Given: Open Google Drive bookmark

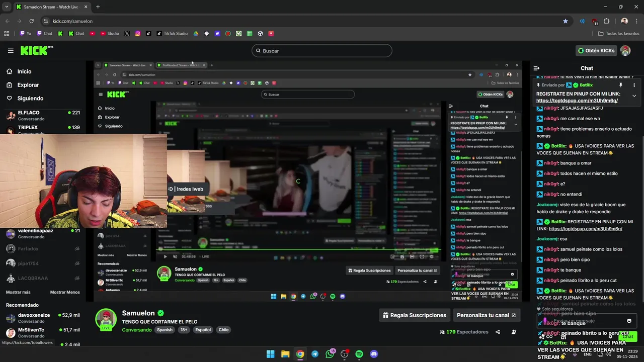Looking at the screenshot, I should click(196, 34).
